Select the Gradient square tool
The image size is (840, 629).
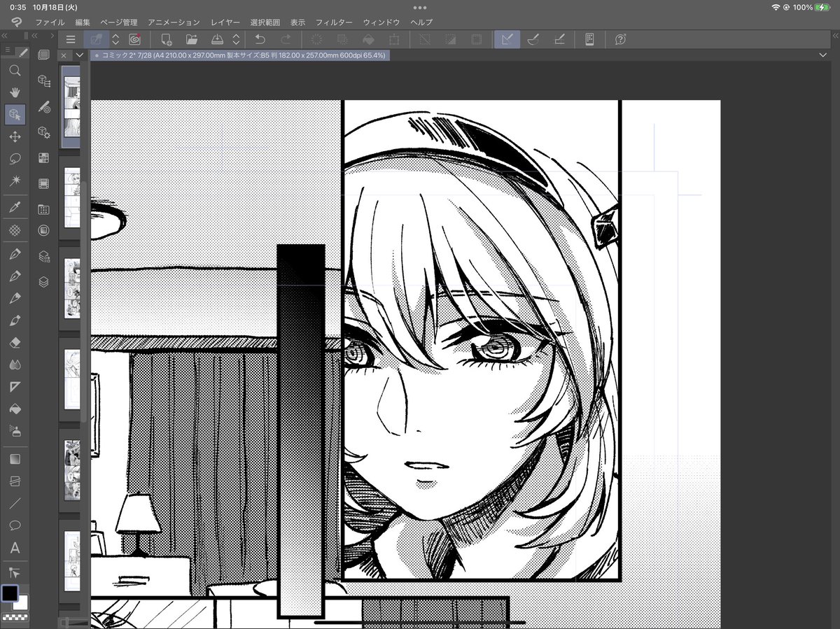[x=15, y=459]
